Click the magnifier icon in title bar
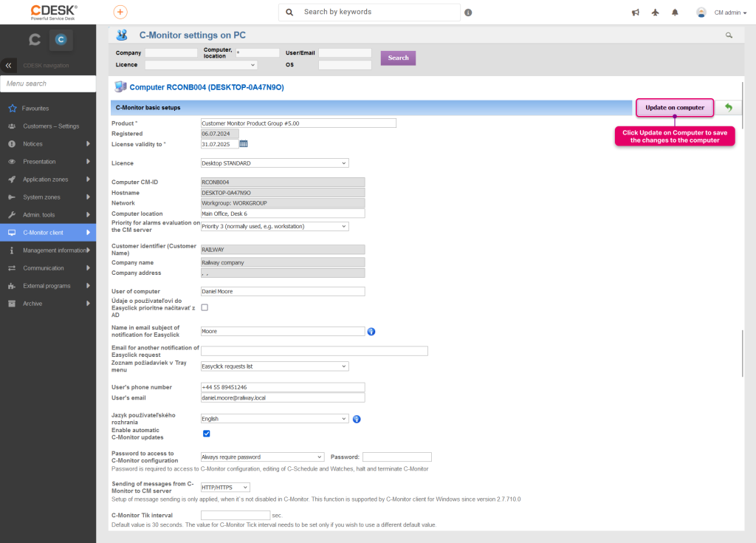The height and width of the screenshot is (543, 756). tap(729, 35)
